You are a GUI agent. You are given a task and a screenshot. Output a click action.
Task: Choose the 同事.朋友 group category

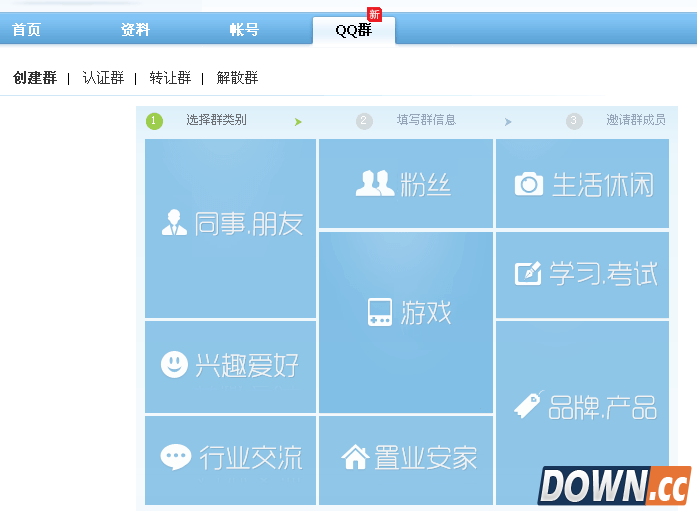[x=230, y=229]
